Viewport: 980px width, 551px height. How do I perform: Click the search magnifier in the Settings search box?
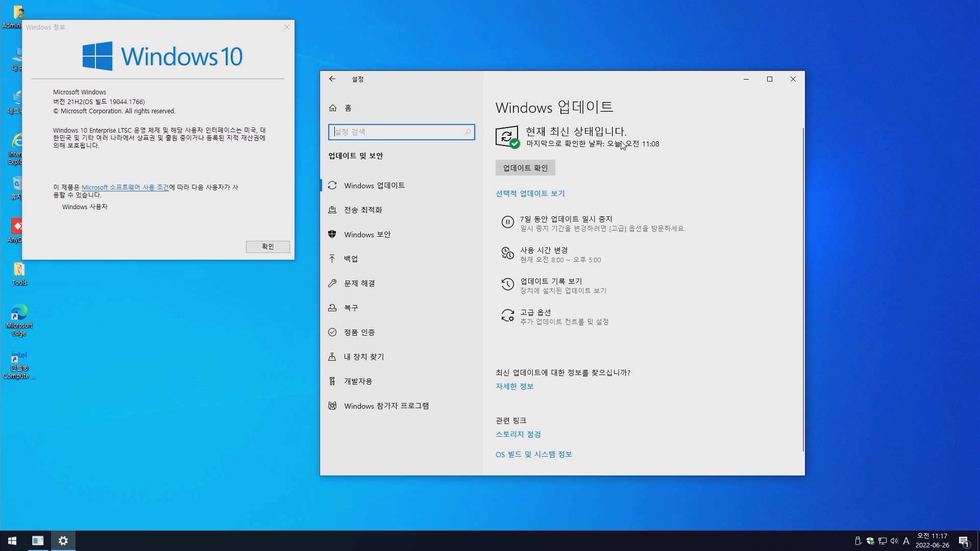click(467, 132)
